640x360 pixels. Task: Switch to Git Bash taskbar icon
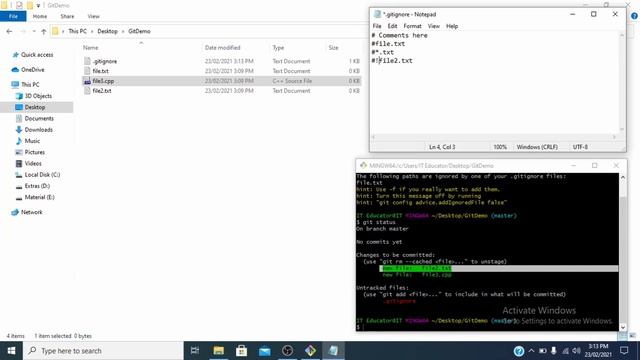point(310,351)
